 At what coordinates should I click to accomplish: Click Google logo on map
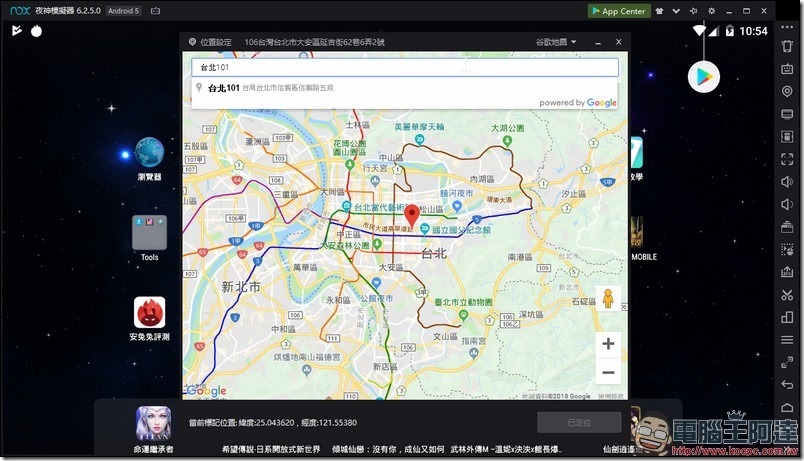[207, 391]
